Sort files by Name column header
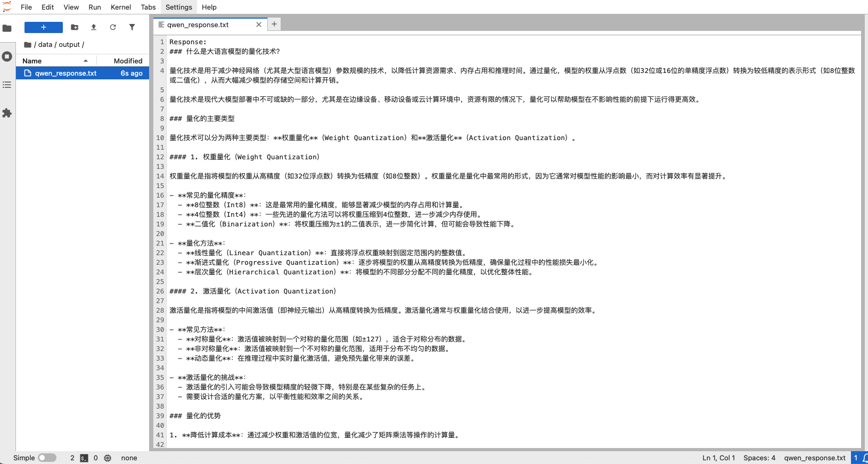 pyautogui.click(x=32, y=61)
